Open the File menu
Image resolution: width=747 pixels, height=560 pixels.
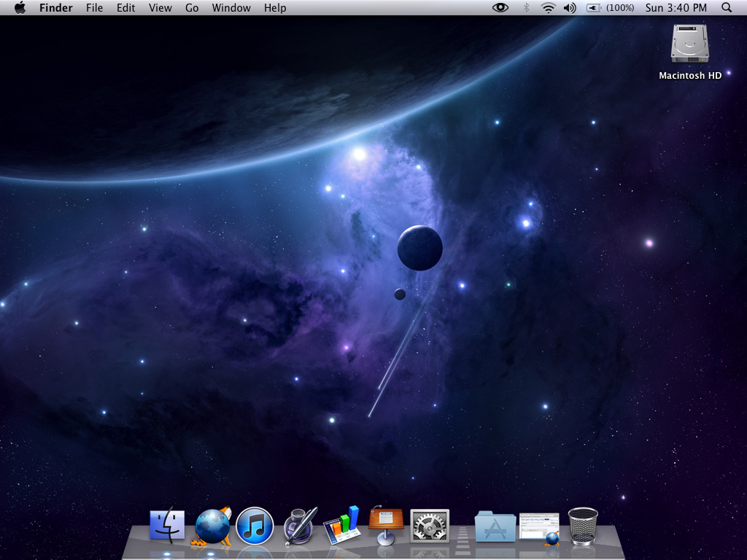tap(94, 7)
